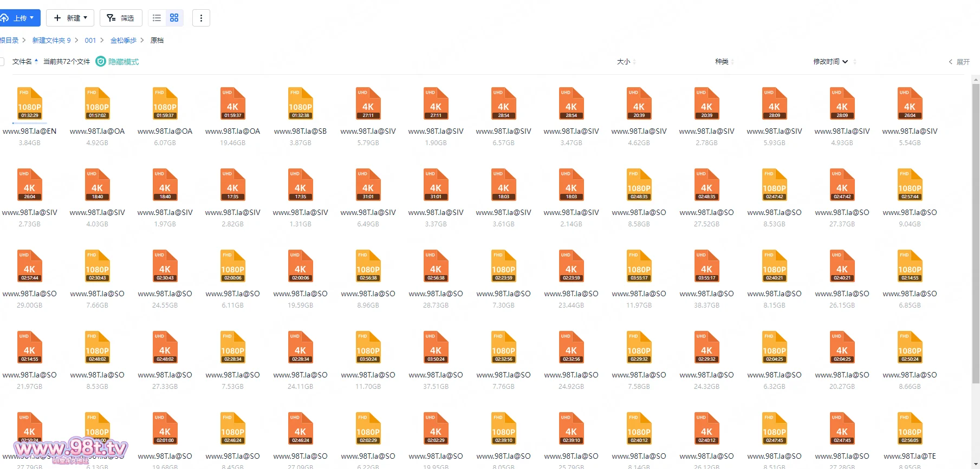This screenshot has height=469, width=980.
Task: Sort files by 文件名 column
Action: [x=22, y=62]
